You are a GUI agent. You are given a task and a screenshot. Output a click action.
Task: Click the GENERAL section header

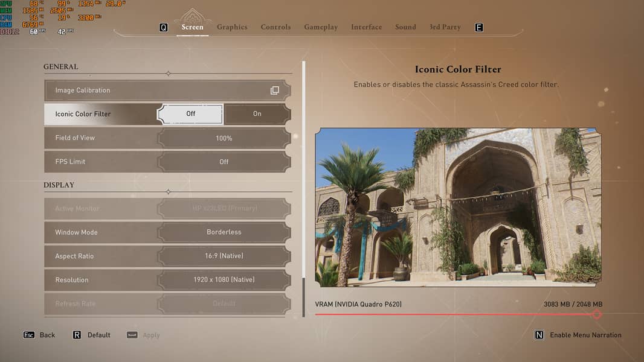click(61, 66)
